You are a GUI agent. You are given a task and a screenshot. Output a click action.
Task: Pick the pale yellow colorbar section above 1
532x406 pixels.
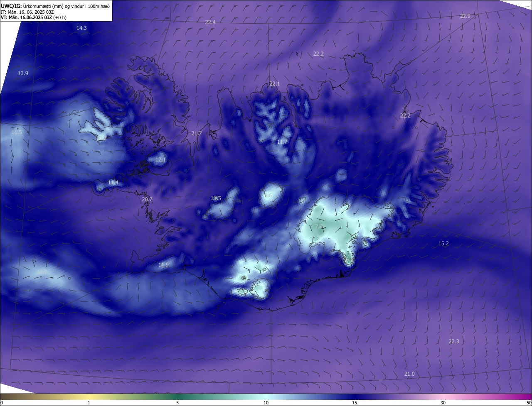89,396
